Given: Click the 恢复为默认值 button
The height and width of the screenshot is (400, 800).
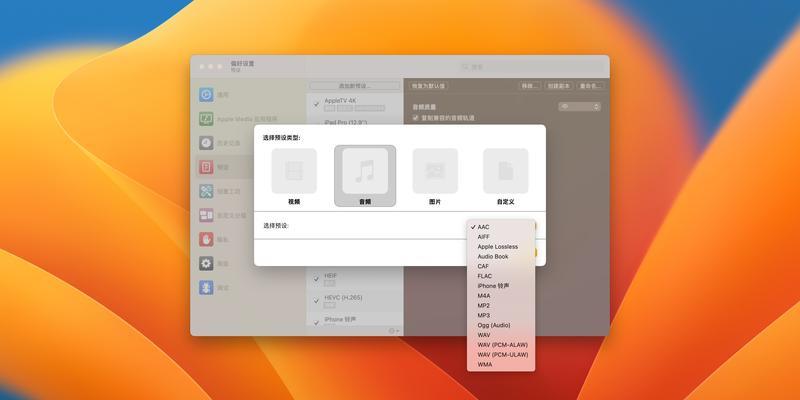Looking at the screenshot, I should pyautogui.click(x=429, y=86).
